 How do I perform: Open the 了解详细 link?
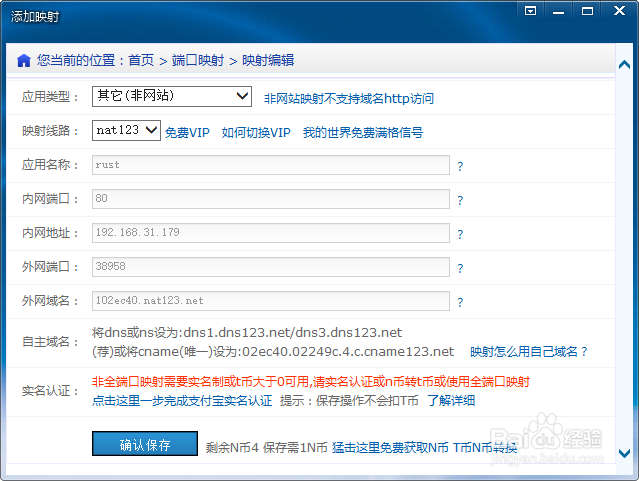[x=451, y=400]
